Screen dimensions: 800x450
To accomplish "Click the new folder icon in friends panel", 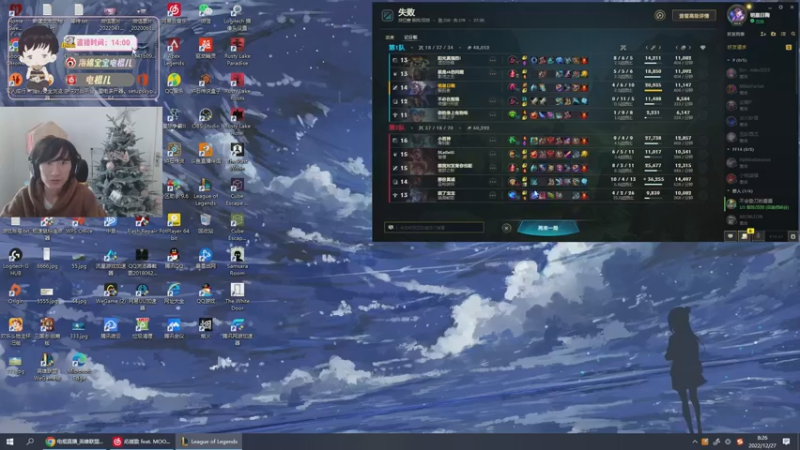I will pyautogui.click(x=773, y=34).
